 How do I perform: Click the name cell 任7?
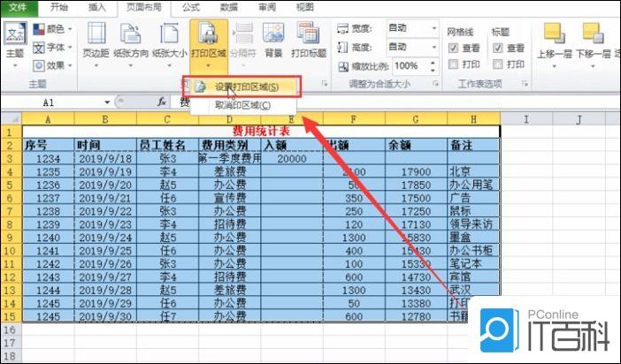(x=167, y=316)
